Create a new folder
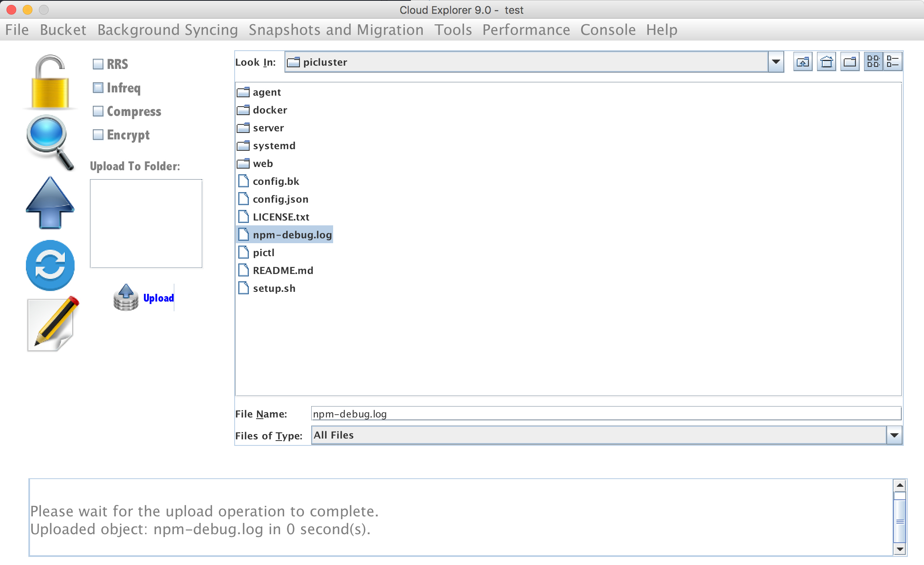The height and width of the screenshot is (565, 924). click(x=850, y=62)
